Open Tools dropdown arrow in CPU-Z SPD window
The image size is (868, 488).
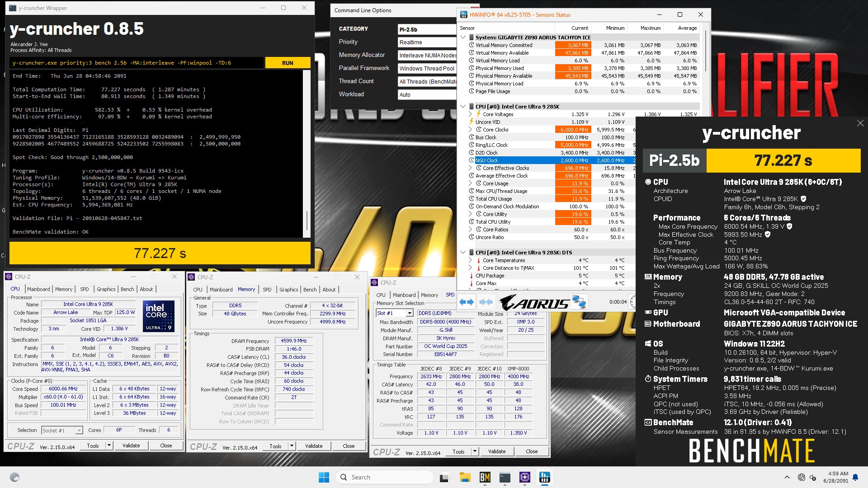475,451
